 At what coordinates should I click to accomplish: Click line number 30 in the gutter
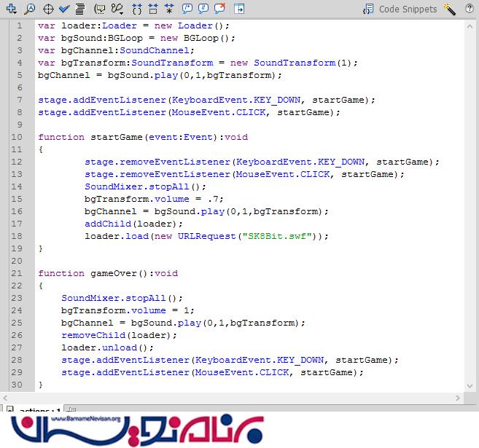coord(17,385)
